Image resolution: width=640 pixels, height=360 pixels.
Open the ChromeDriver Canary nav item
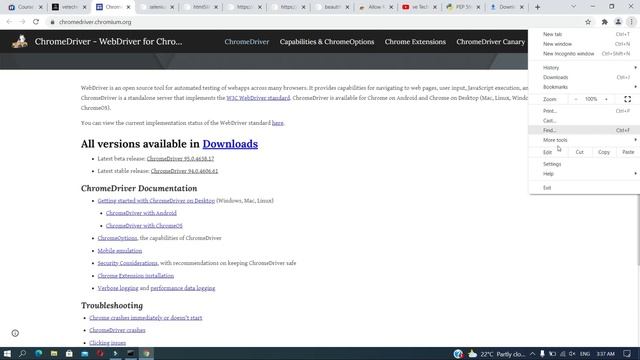click(x=491, y=42)
